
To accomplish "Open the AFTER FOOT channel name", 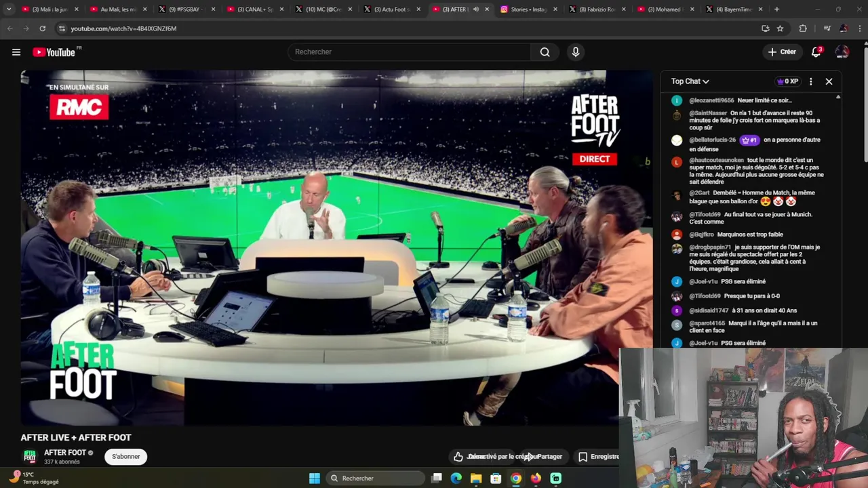I will pos(65,453).
